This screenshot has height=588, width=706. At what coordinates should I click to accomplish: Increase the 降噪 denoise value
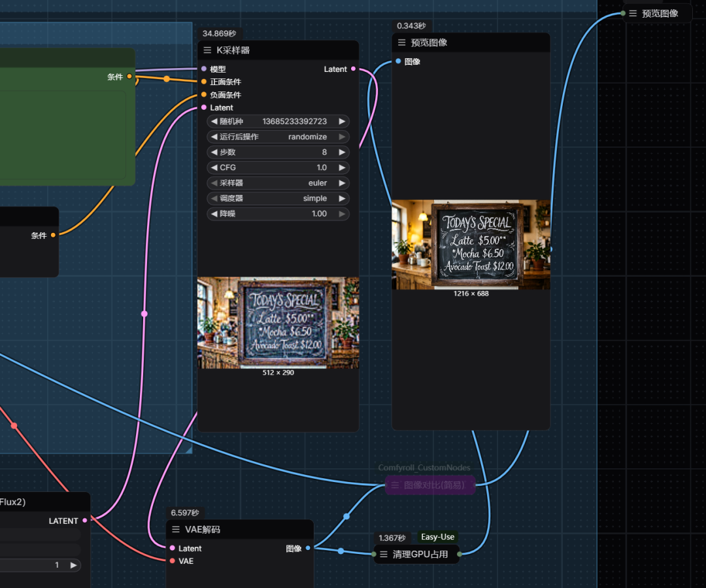point(342,214)
